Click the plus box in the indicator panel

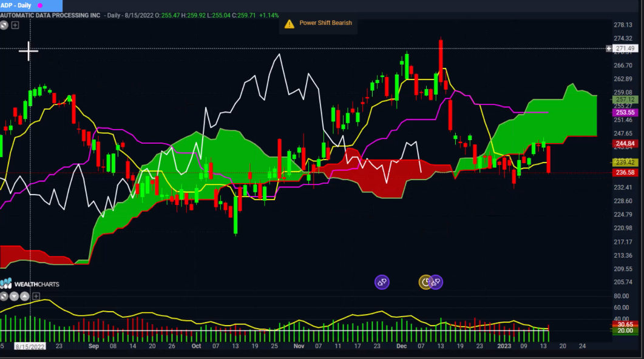coord(36,296)
